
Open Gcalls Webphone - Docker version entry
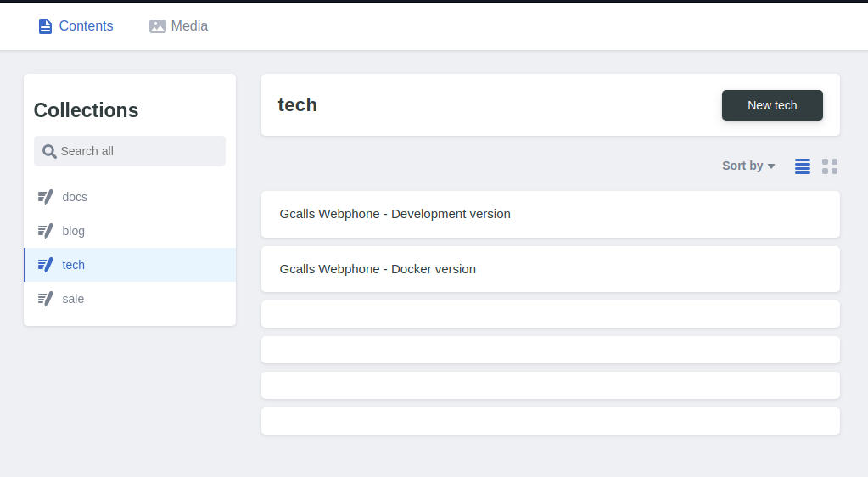coord(550,269)
